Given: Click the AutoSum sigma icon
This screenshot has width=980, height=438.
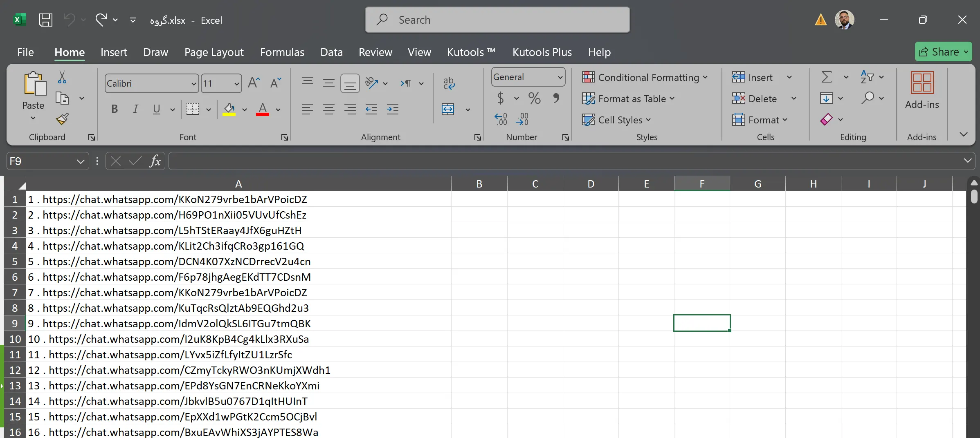Looking at the screenshot, I should click(x=827, y=77).
